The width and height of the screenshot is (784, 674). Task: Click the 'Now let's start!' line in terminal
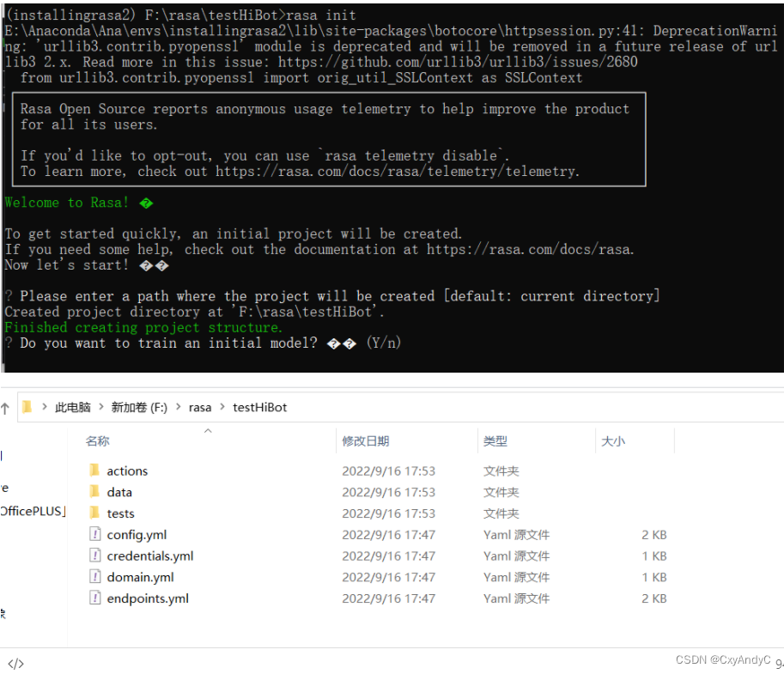pos(87,265)
